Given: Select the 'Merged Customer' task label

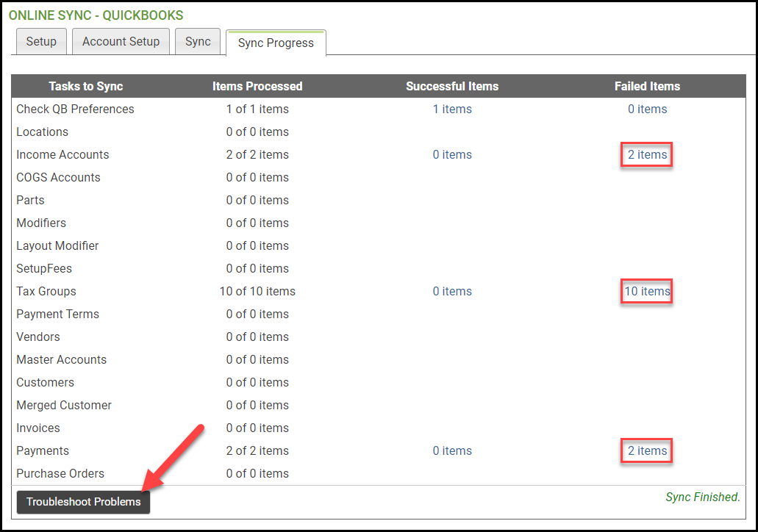Looking at the screenshot, I should click(64, 406).
